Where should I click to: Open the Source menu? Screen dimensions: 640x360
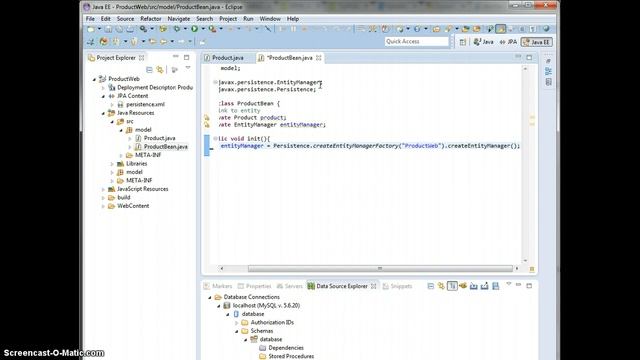(x=125, y=19)
